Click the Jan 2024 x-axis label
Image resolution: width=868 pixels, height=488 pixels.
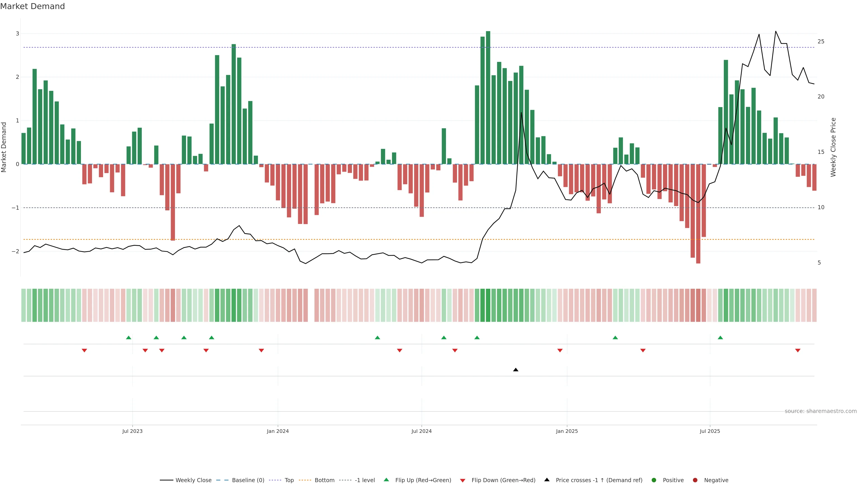[x=278, y=431]
